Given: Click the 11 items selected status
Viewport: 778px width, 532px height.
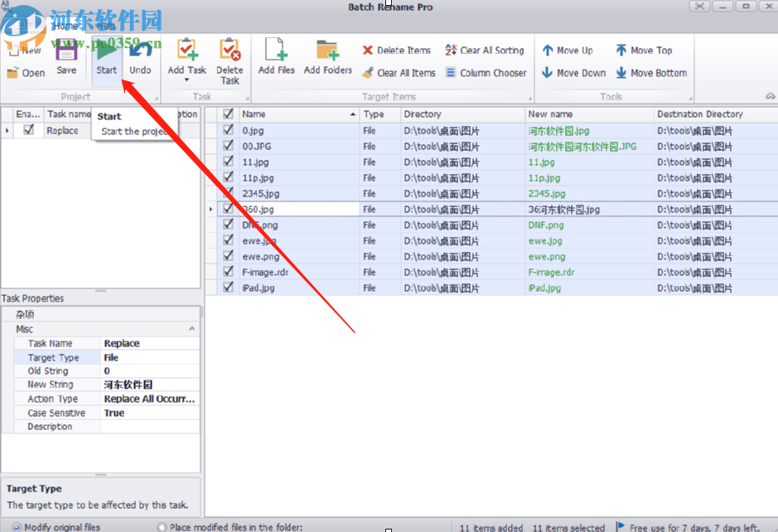Looking at the screenshot, I should click(x=568, y=528).
